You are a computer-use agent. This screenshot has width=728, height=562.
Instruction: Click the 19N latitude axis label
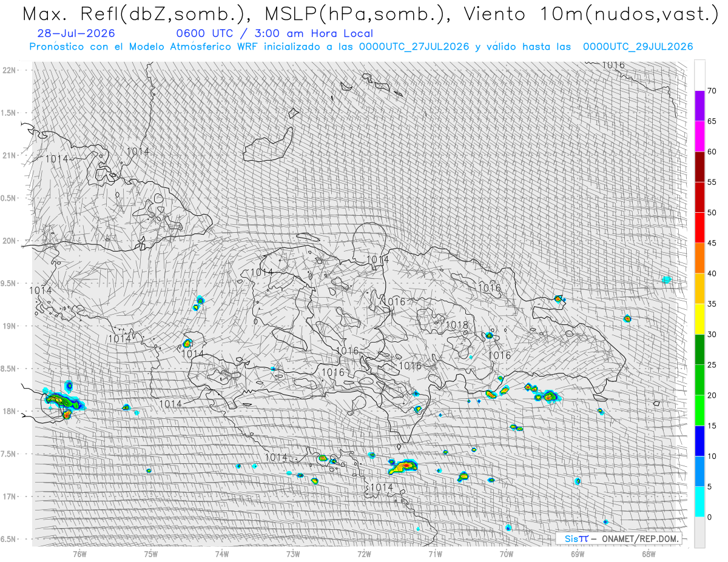[x=10, y=326]
